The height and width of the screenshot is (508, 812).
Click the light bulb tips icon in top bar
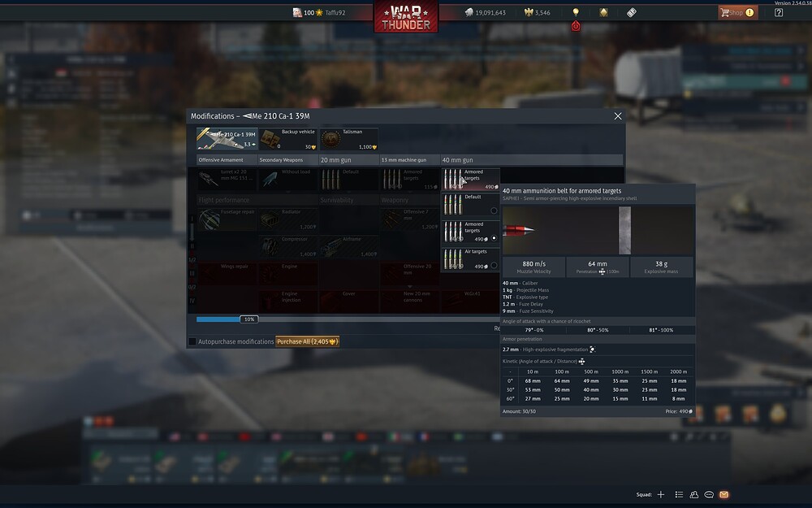pyautogui.click(x=576, y=11)
